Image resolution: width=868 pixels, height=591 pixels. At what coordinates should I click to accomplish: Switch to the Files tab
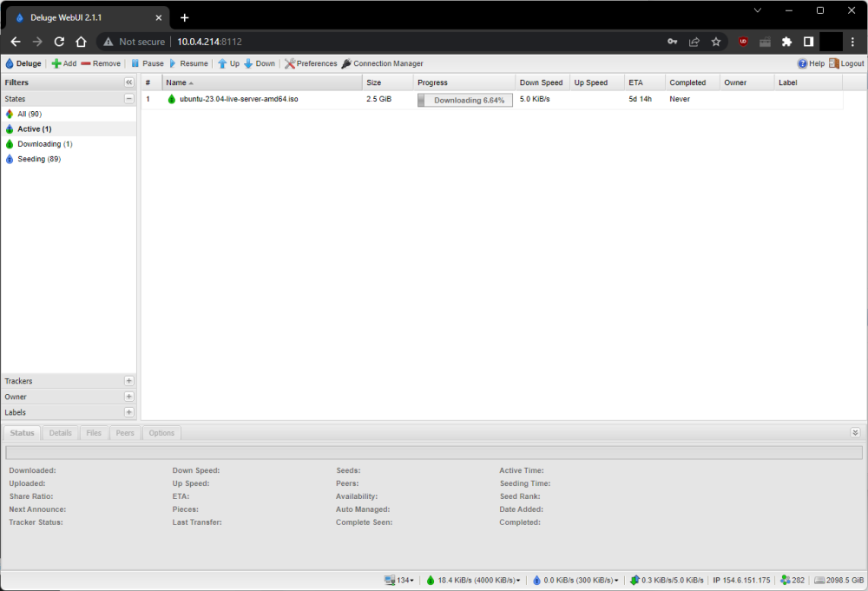[94, 433]
